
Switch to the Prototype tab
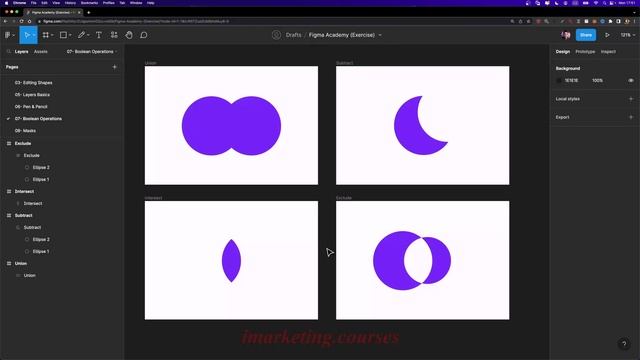tap(585, 52)
